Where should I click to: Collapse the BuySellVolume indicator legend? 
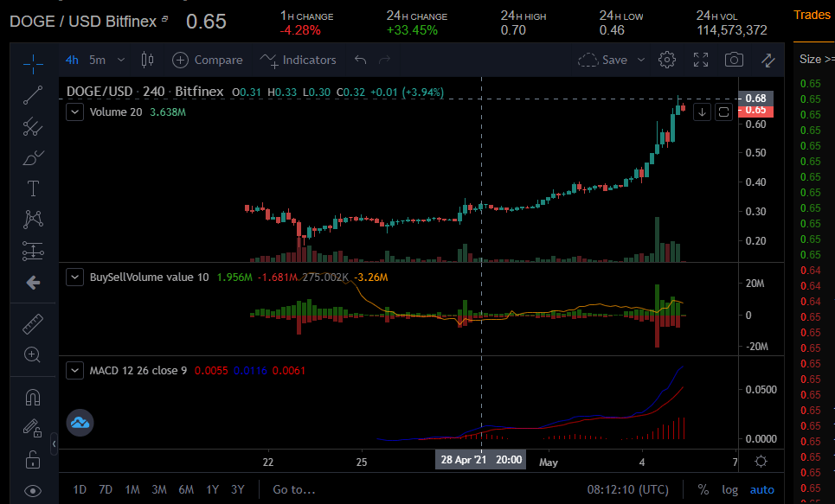74,278
